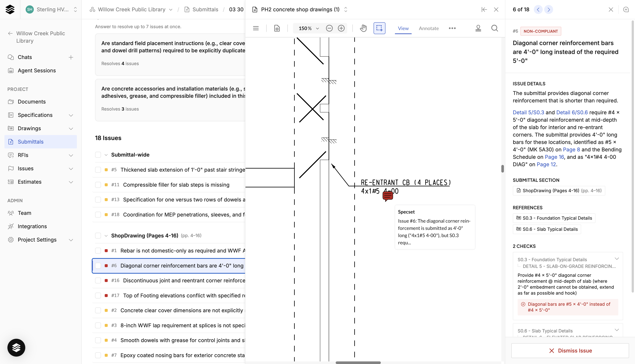Open the PDF sidebar menu icon
Viewport: 635px width, 364px height.
[x=256, y=28]
